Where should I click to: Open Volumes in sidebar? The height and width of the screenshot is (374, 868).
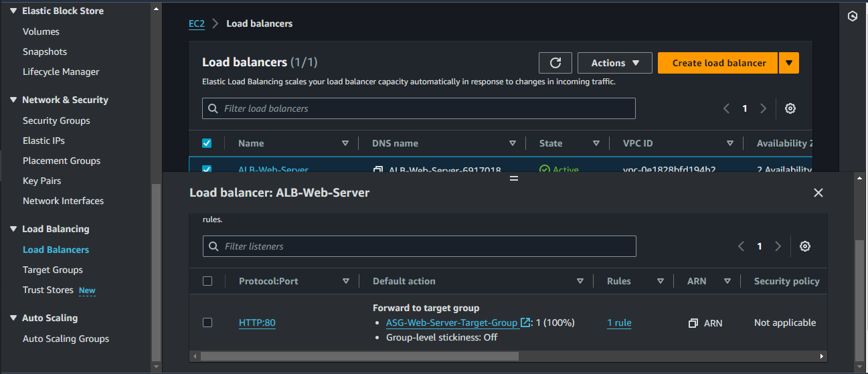pyautogui.click(x=41, y=31)
